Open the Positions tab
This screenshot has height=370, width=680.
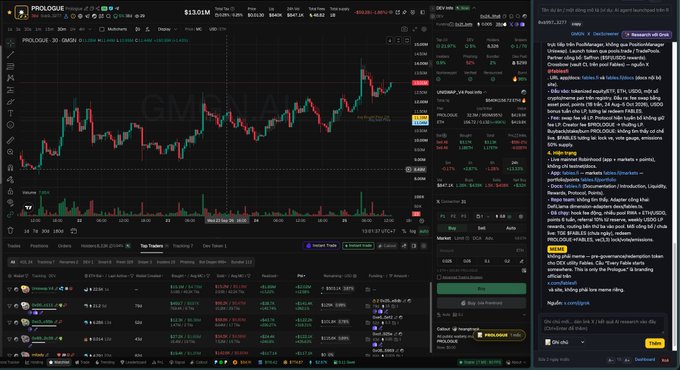pos(39,246)
